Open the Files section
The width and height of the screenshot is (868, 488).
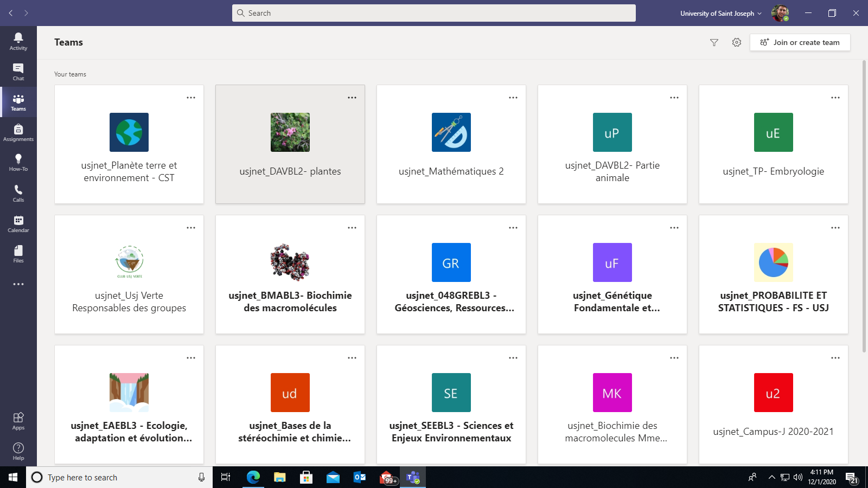click(x=18, y=254)
